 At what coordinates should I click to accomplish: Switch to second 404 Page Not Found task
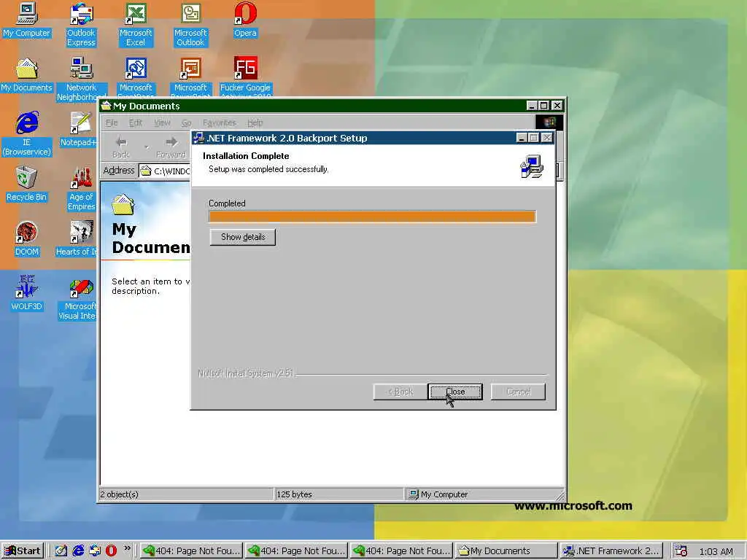coord(296,551)
